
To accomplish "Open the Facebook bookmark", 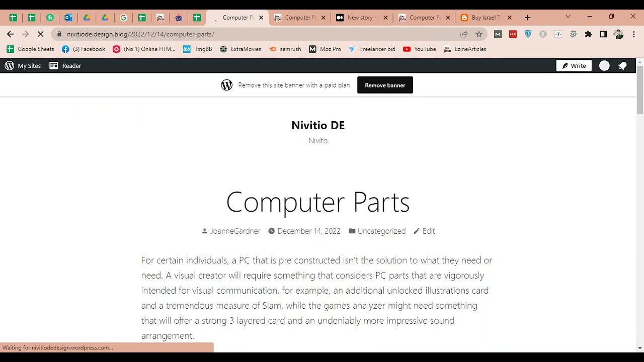I will coord(84,49).
